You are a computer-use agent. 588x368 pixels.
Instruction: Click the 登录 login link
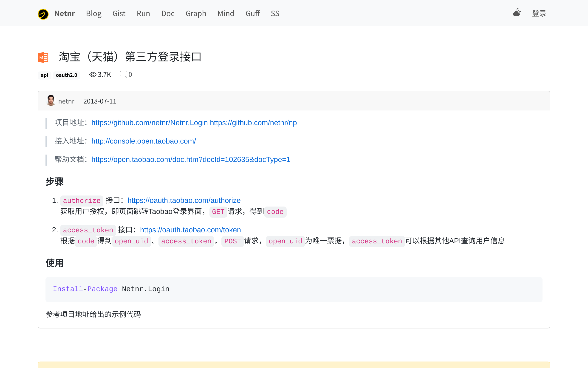539,13
